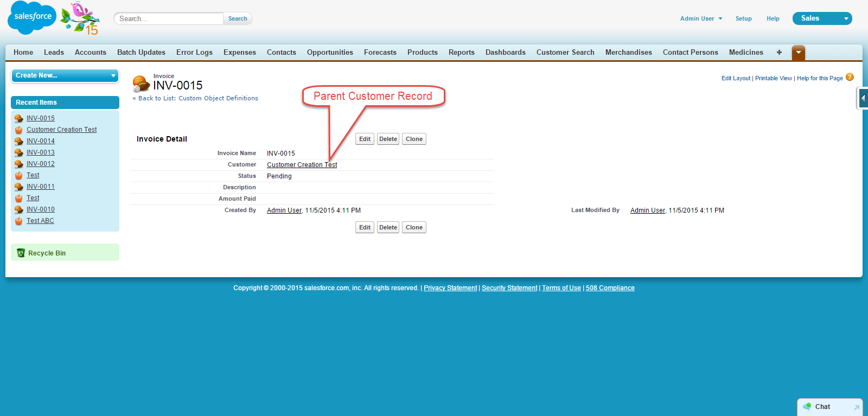Click the Recycle Bin icon
Screen dimensions: 868x416
(x=21, y=253)
